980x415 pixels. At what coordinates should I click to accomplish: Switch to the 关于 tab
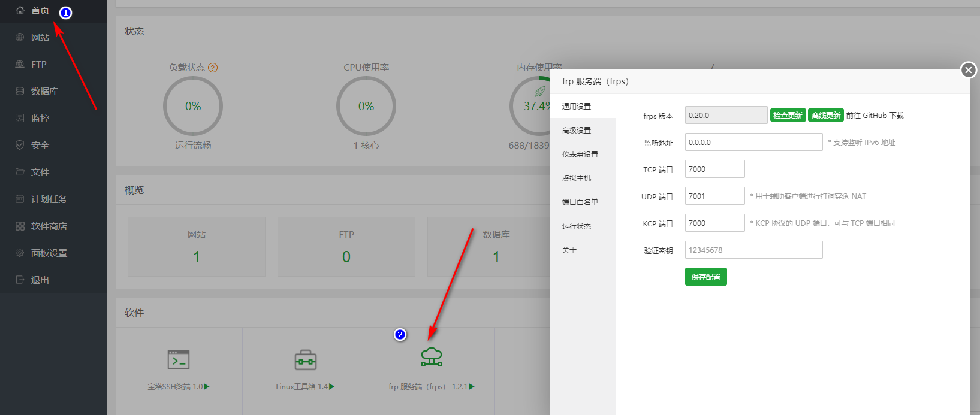(x=583, y=250)
